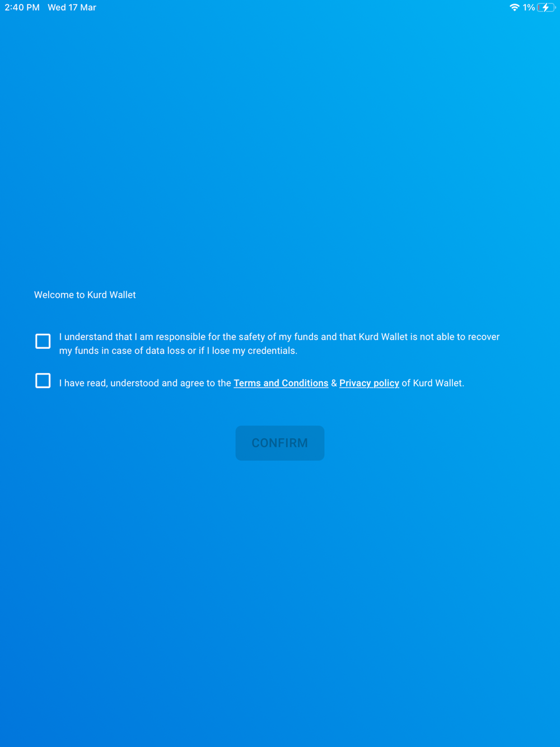Tap the 'my funds in case of data loss' line
560x747 pixels.
178,351
